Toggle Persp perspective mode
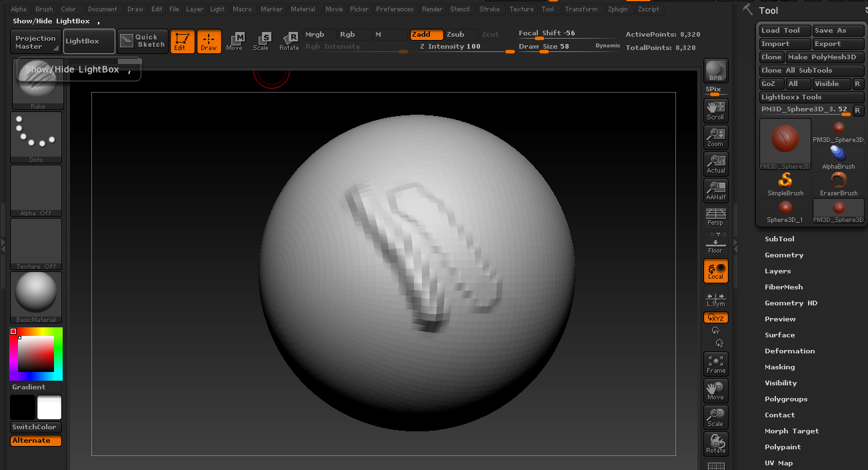This screenshot has height=470, width=868. click(716, 217)
